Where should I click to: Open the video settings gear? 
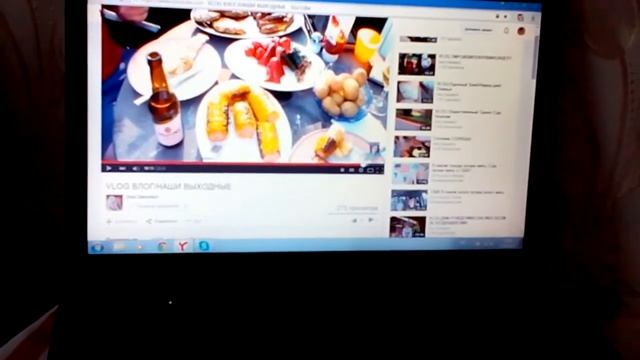[x=361, y=170]
